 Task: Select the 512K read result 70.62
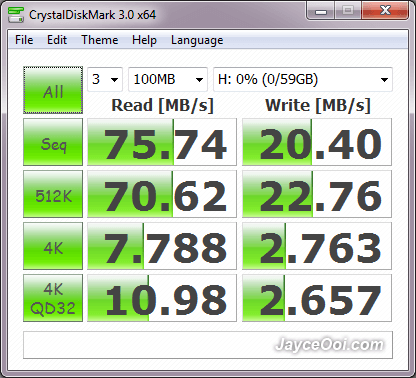point(162,194)
